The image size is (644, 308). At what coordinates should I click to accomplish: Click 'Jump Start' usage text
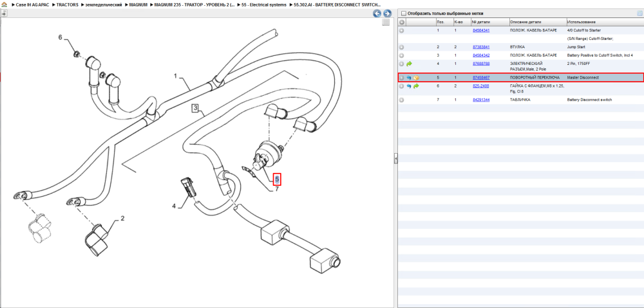click(575, 47)
